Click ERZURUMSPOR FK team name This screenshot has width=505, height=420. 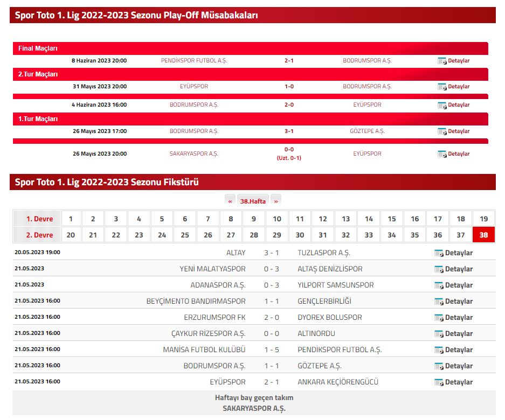click(215, 317)
